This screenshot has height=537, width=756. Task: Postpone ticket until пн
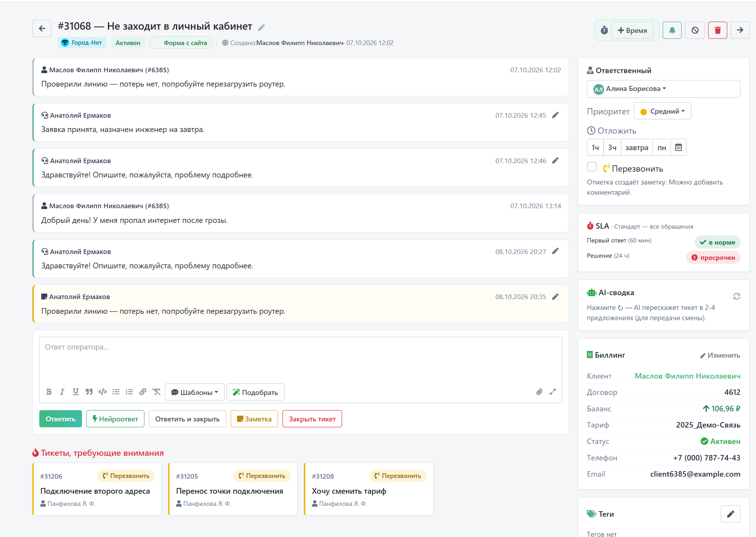661,147
